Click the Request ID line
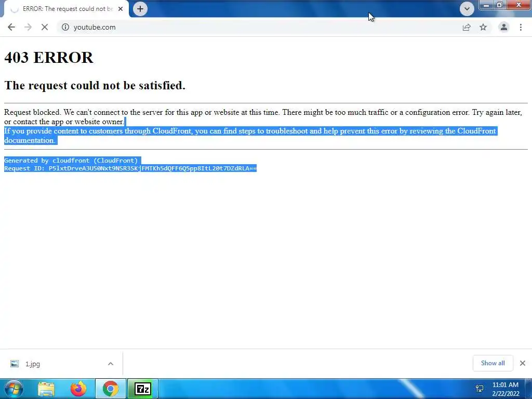 (x=130, y=168)
